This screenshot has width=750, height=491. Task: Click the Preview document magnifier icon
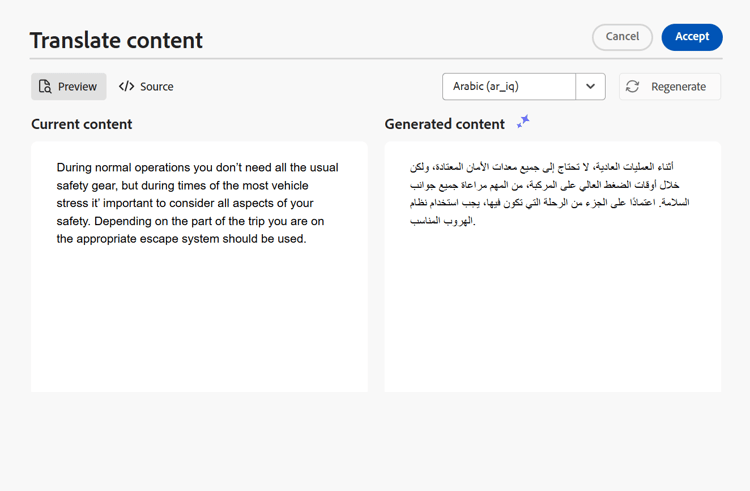pos(45,87)
